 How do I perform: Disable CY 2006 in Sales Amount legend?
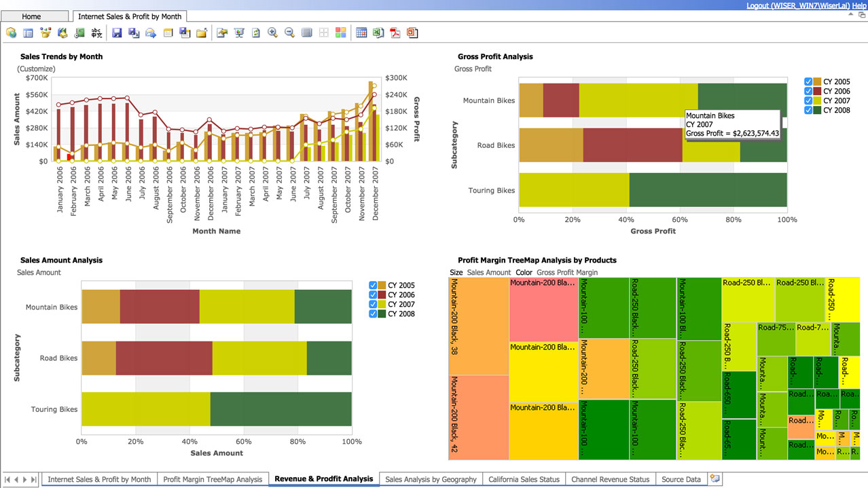click(372, 295)
